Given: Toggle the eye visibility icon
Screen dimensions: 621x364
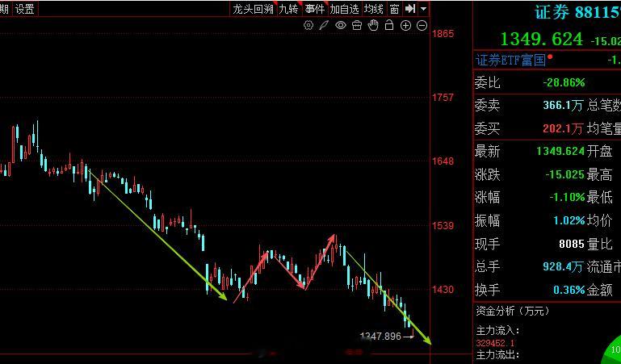Looking at the screenshot, I should (x=341, y=26).
